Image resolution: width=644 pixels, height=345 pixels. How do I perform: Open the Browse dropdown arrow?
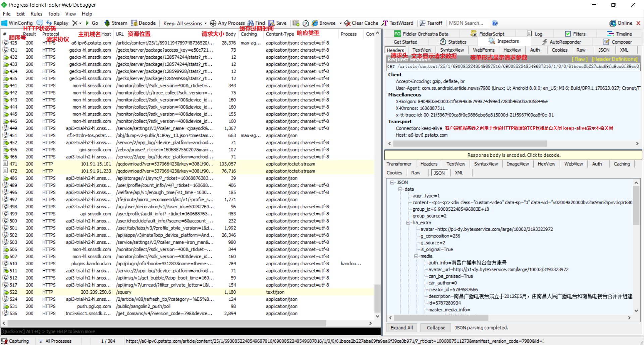340,23
